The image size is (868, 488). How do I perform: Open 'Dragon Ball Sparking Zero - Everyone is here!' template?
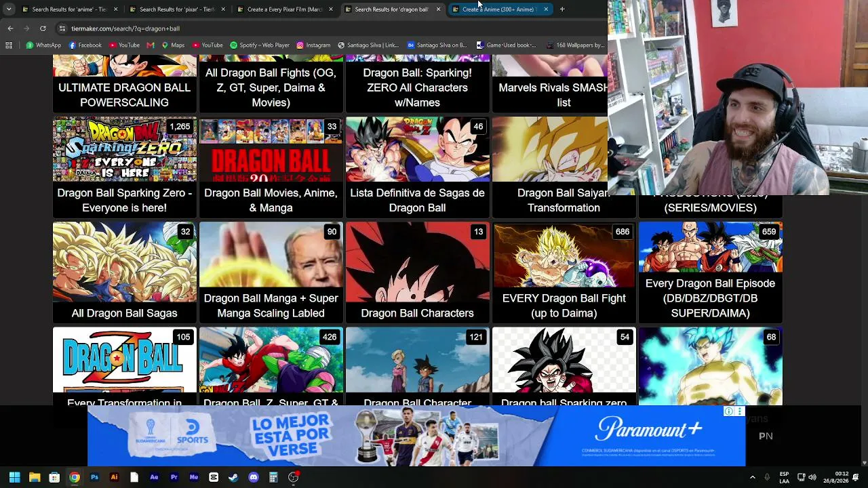(x=125, y=167)
